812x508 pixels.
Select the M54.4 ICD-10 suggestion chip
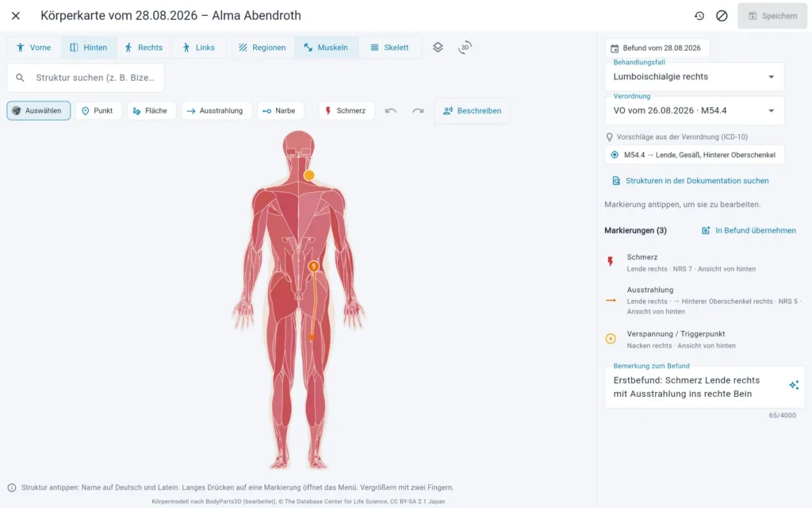tap(694, 155)
